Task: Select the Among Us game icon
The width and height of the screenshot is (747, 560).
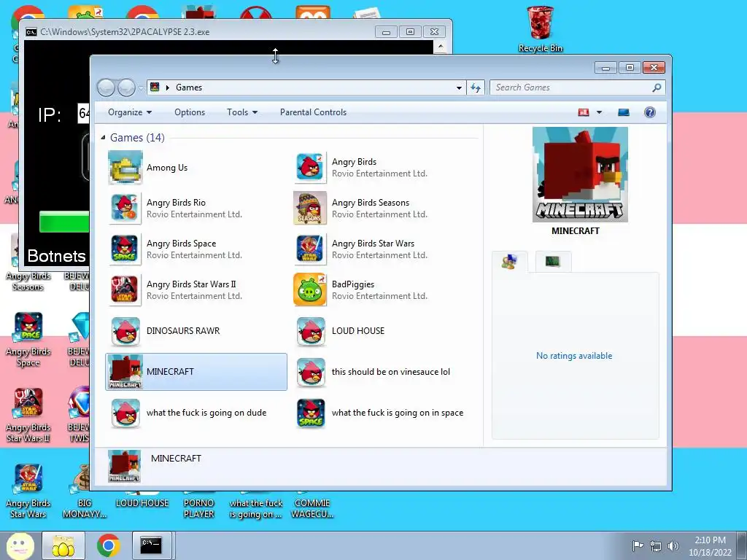Action: pos(125,168)
